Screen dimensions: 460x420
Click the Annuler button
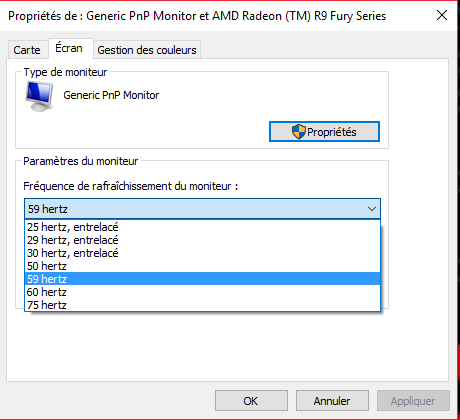(332, 401)
